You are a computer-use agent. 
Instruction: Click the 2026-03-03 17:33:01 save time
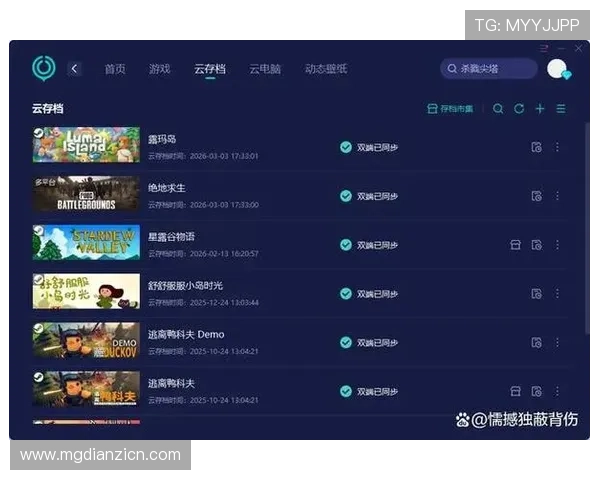(224, 156)
